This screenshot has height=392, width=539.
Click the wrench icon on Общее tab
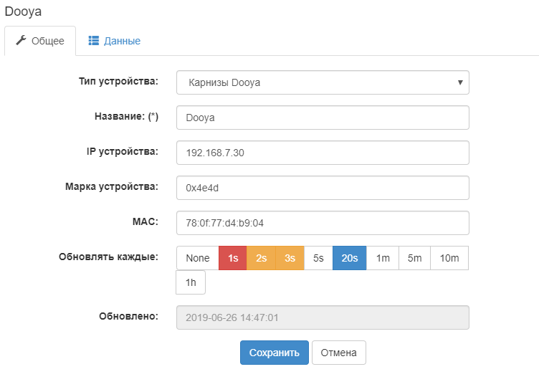tap(21, 41)
